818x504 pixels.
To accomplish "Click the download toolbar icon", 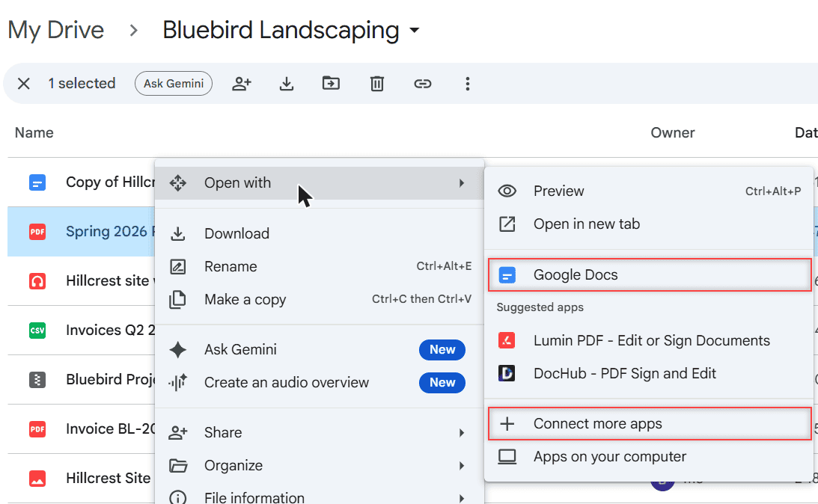I will pyautogui.click(x=287, y=84).
